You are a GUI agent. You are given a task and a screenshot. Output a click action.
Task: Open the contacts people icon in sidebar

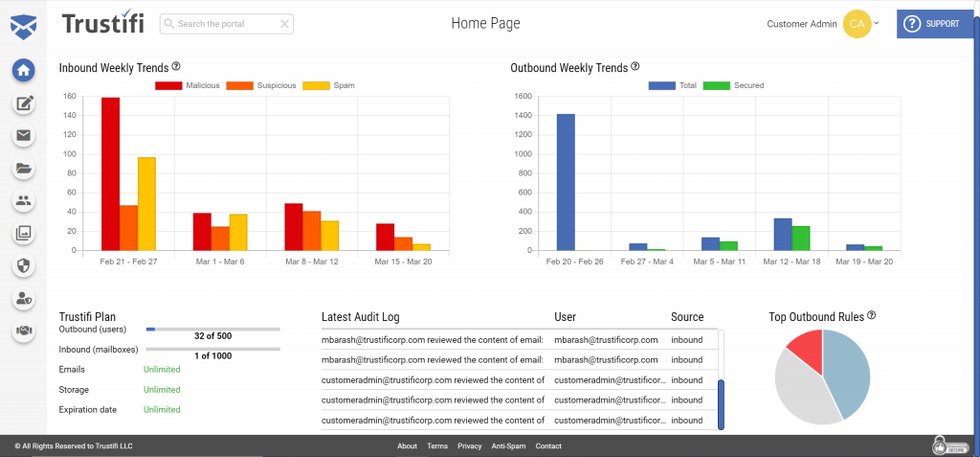pyautogui.click(x=24, y=201)
